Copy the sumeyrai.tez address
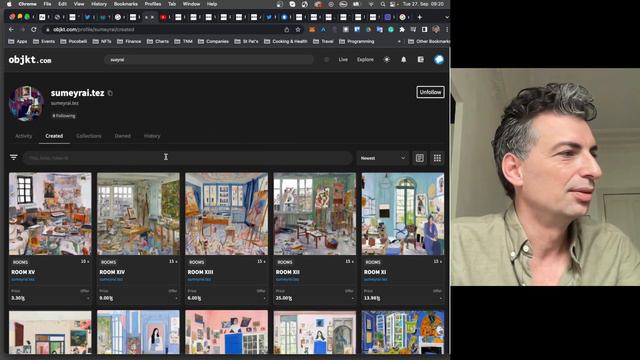Screen dimensions: 640x360 pos(110,93)
